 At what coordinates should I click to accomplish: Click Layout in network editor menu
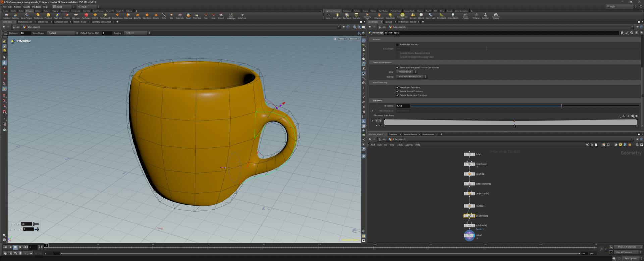tap(409, 145)
